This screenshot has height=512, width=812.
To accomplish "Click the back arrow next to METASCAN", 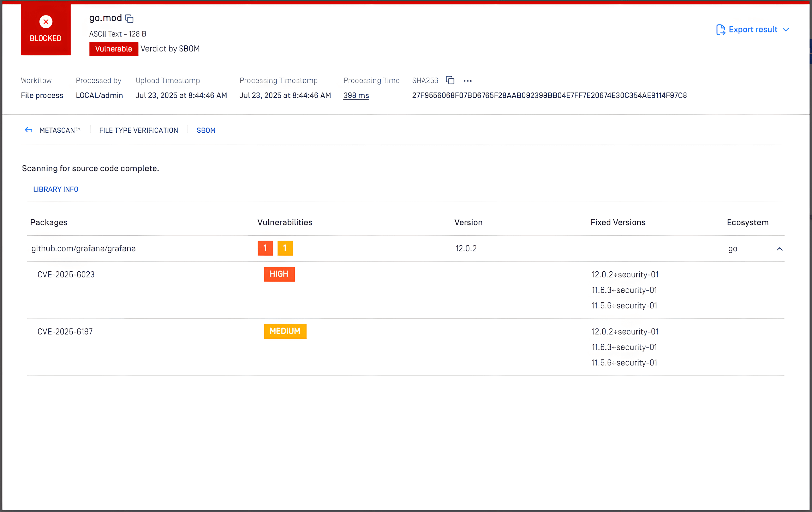I will [x=29, y=130].
